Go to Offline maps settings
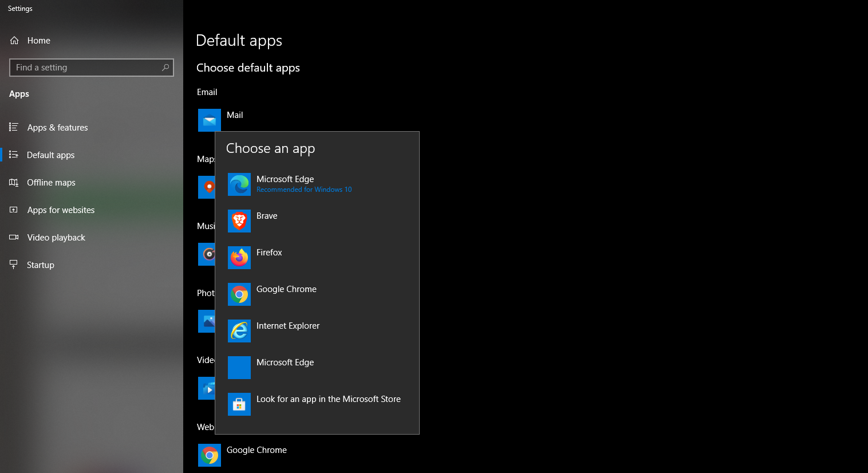The height and width of the screenshot is (473, 868). 51,183
